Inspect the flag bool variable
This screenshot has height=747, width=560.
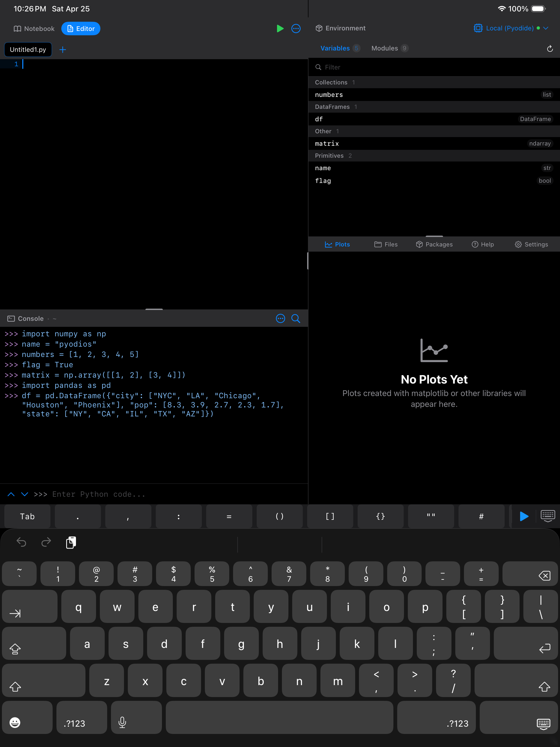pos(434,181)
